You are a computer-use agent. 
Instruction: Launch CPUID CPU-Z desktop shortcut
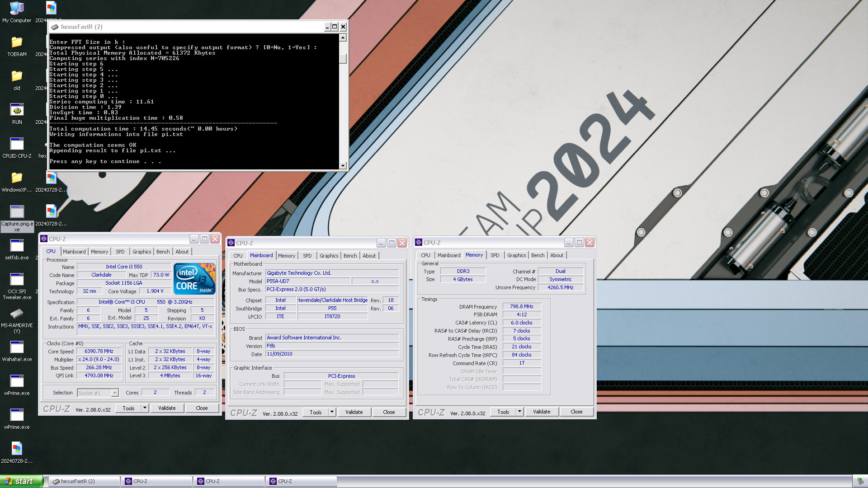click(x=17, y=148)
